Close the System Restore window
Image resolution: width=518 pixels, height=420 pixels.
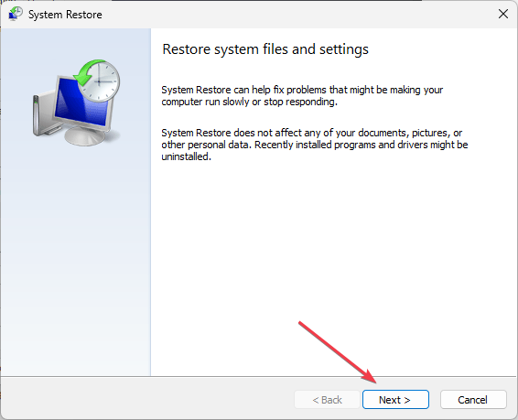503,14
